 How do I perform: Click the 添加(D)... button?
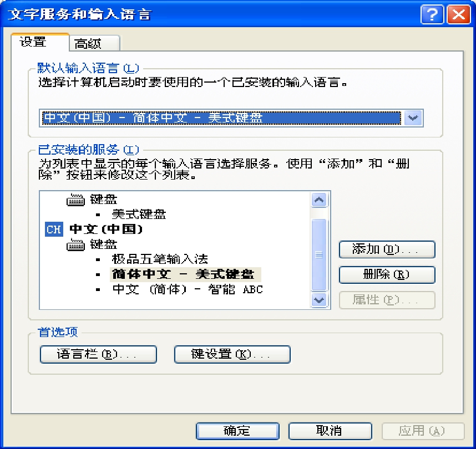(x=387, y=249)
